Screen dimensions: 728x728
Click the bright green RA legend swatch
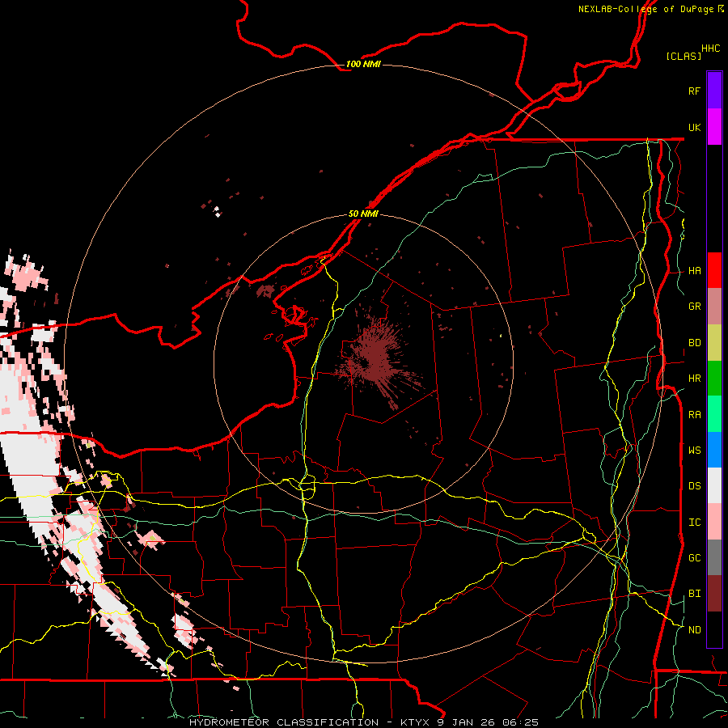click(x=714, y=414)
